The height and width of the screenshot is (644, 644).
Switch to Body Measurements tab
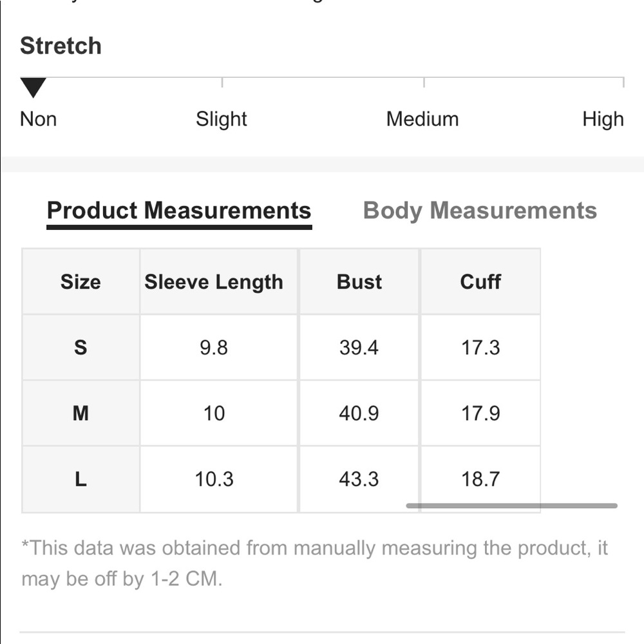(x=480, y=211)
